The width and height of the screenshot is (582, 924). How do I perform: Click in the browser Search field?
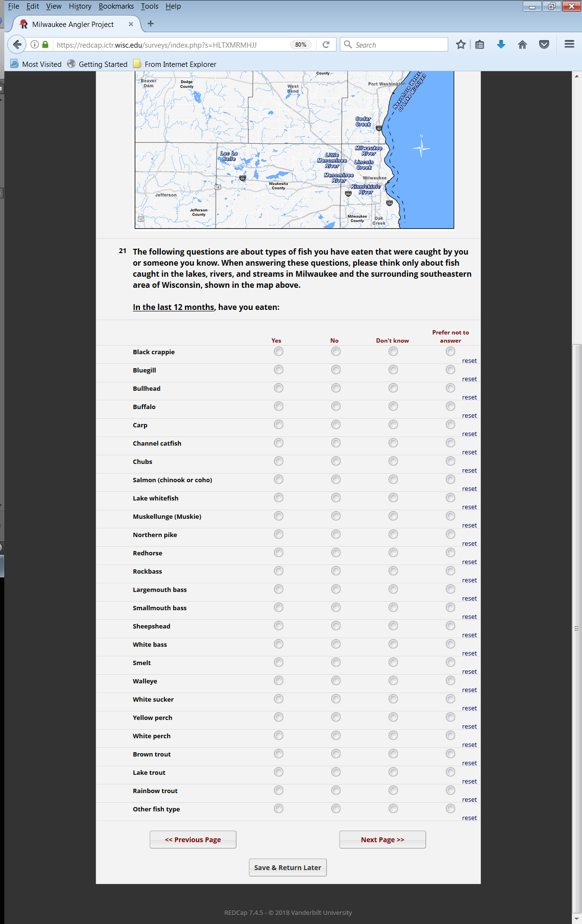click(x=400, y=45)
